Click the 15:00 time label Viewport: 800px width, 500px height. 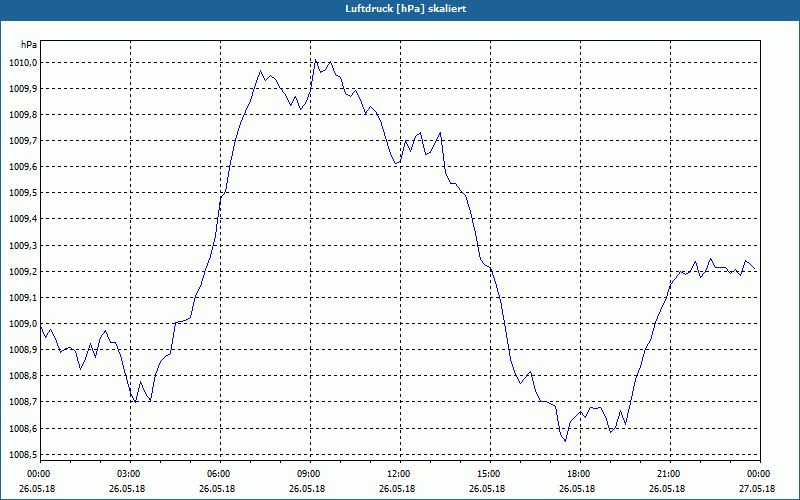click(x=490, y=474)
